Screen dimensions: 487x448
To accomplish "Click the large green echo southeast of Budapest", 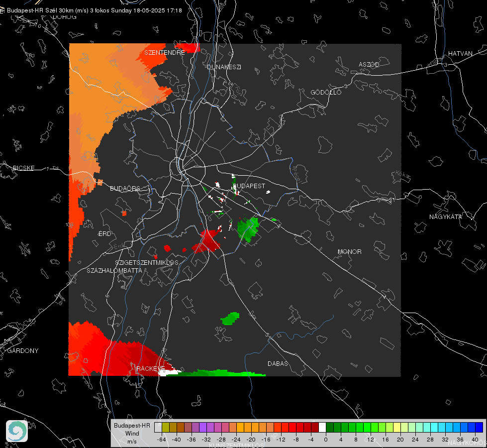I will [x=248, y=229].
